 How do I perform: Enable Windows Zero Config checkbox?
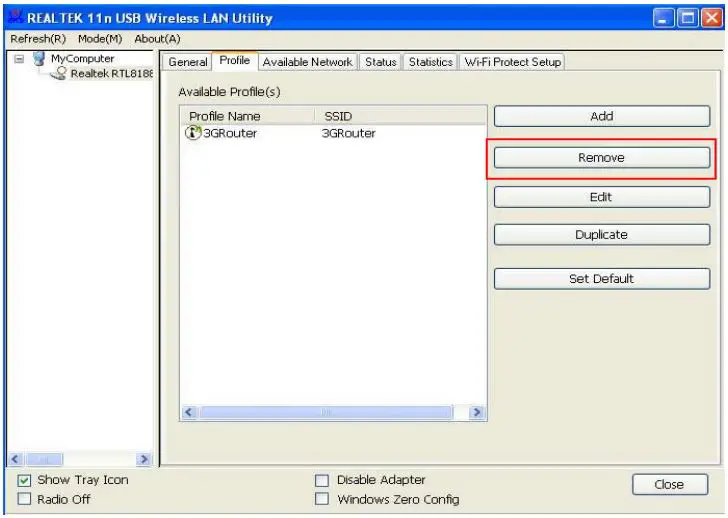click(x=322, y=499)
